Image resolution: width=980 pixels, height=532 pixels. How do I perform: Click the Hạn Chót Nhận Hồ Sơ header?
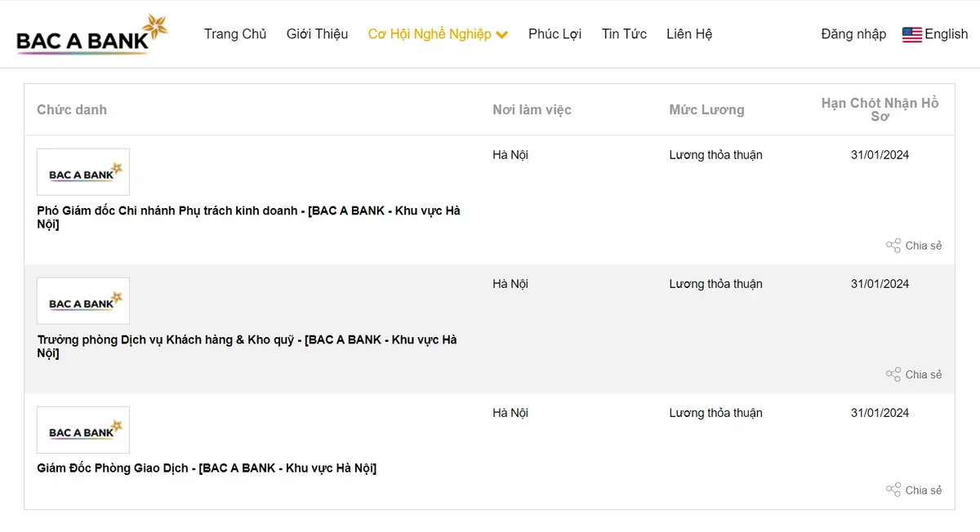coord(880,109)
